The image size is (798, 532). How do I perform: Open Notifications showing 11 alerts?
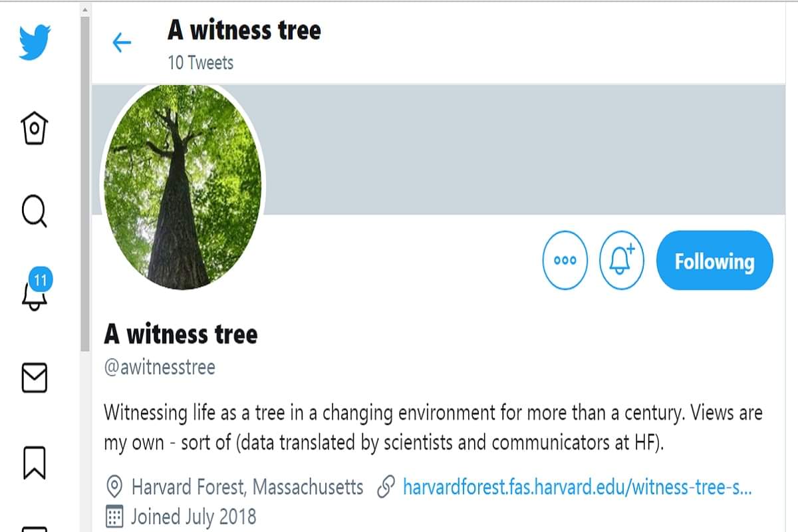[34, 295]
